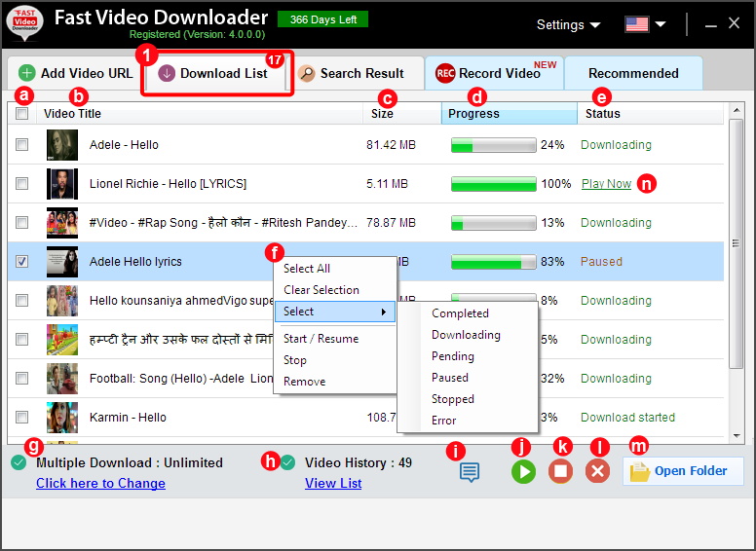Click the blue message log icon
The image size is (756, 551).
coord(470,472)
